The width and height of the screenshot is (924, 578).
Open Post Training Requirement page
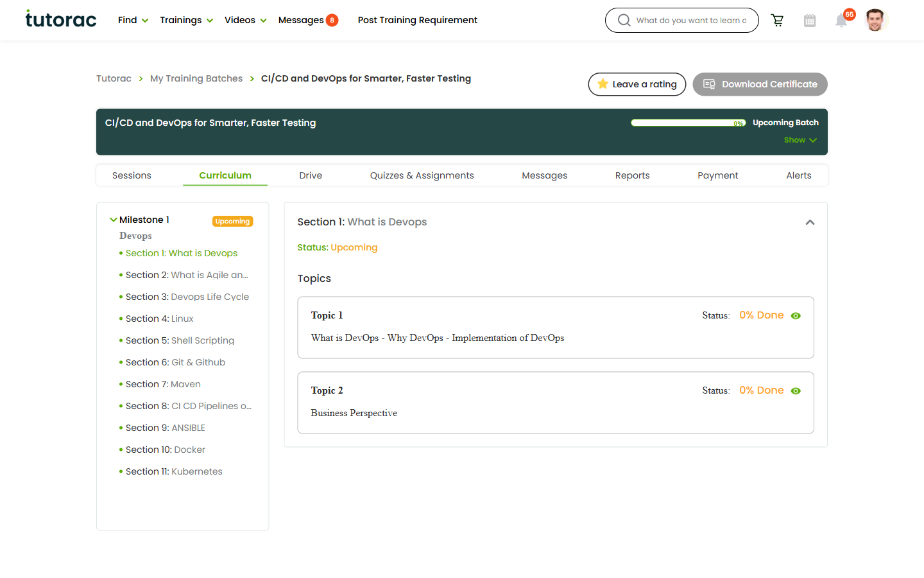417,20
